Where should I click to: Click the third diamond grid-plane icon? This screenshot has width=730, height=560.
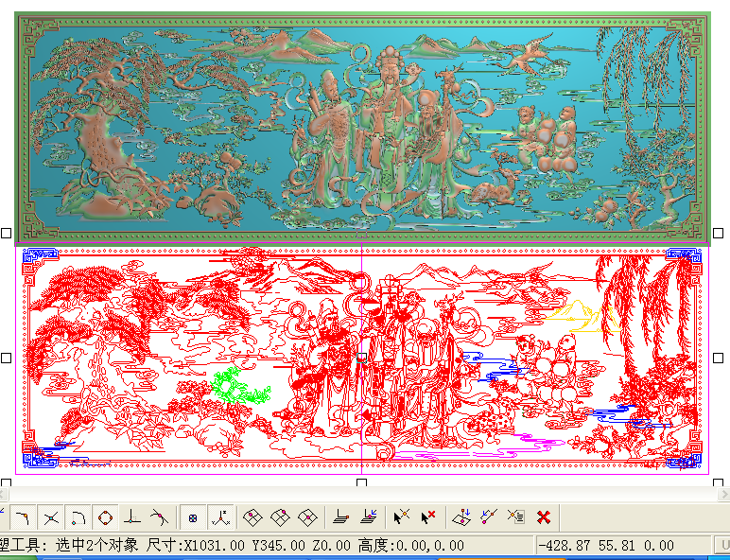[307, 517]
